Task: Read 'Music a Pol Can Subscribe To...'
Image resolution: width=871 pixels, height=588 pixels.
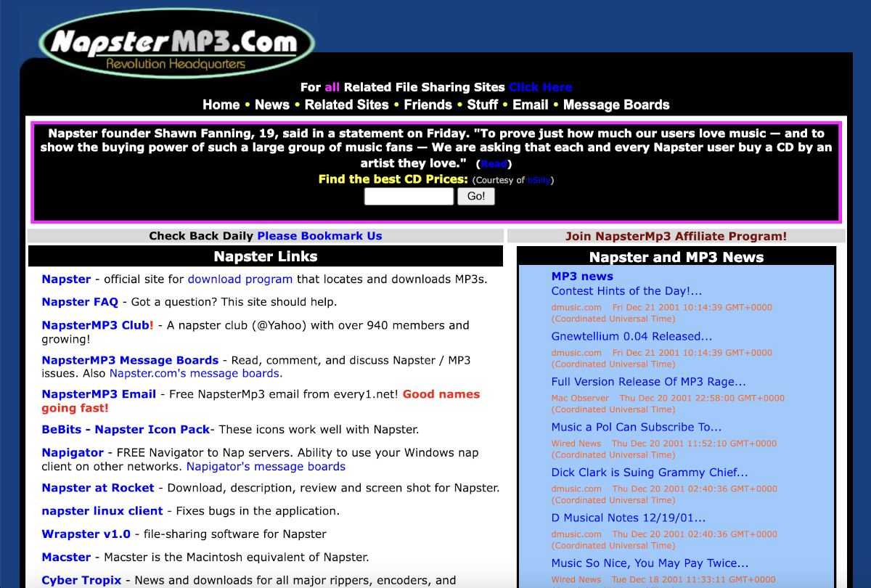Action: click(637, 428)
